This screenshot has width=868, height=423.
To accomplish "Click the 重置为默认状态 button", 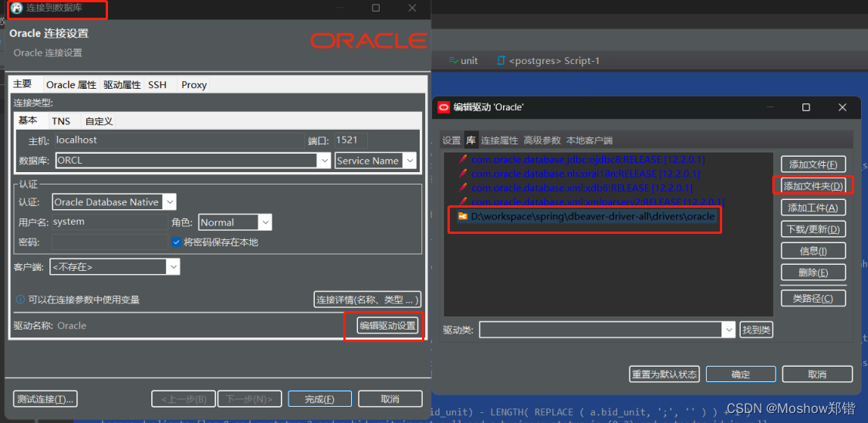I will [x=664, y=374].
